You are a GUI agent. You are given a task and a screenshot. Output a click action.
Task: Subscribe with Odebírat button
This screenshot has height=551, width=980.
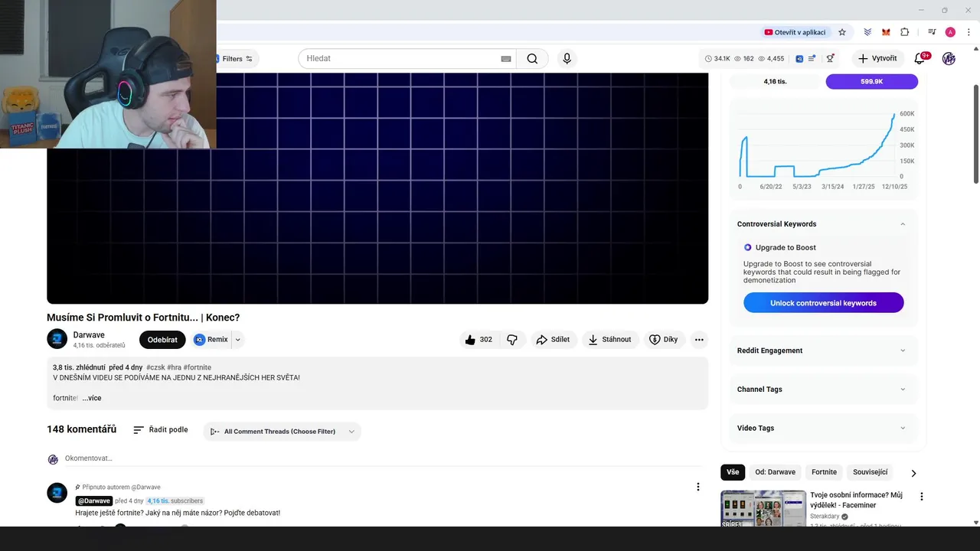click(x=162, y=340)
